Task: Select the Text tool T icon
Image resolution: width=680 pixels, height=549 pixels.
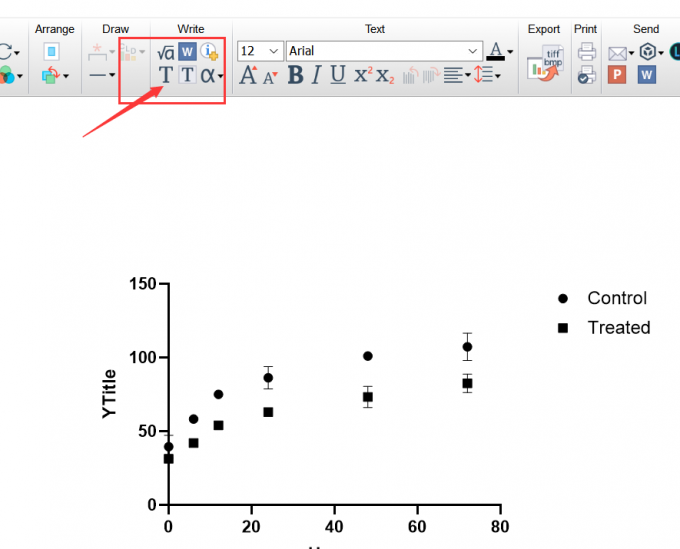Action: pyautogui.click(x=165, y=75)
